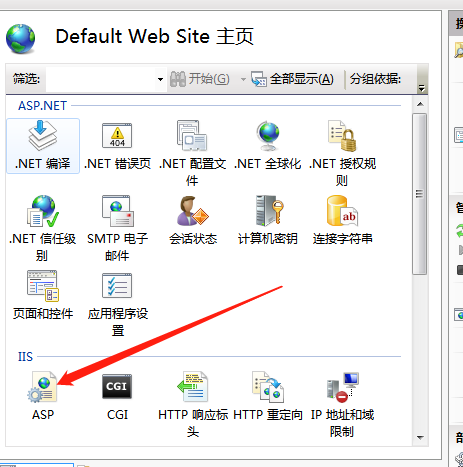Click inside the 筛选 text field
Image resolution: width=463 pixels, height=467 pixels.
coord(101,79)
